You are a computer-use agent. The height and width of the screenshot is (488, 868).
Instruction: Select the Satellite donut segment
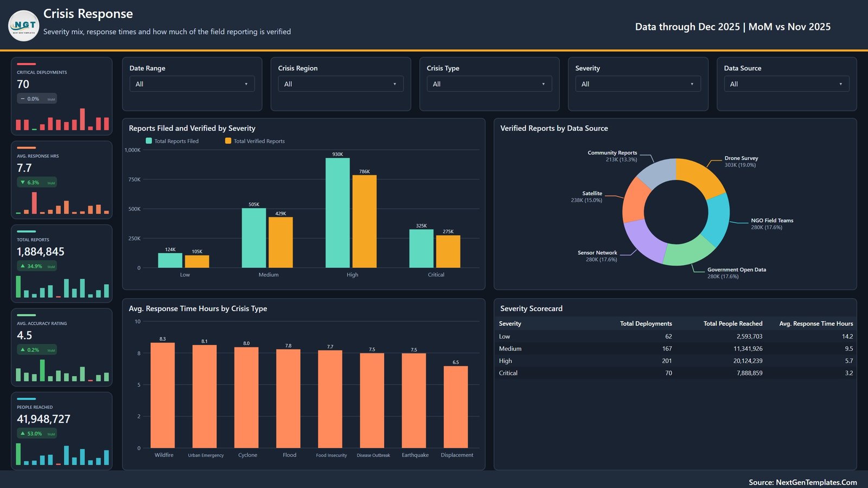(x=635, y=200)
